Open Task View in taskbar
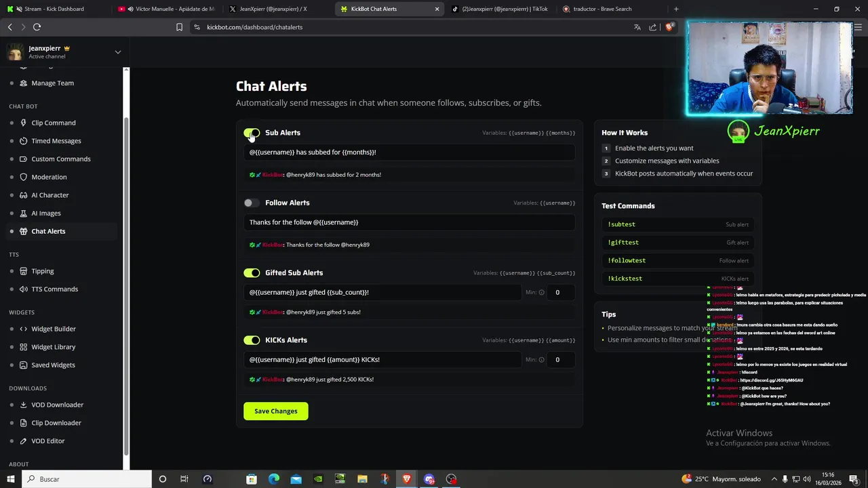This screenshot has width=868, height=488. click(x=184, y=479)
